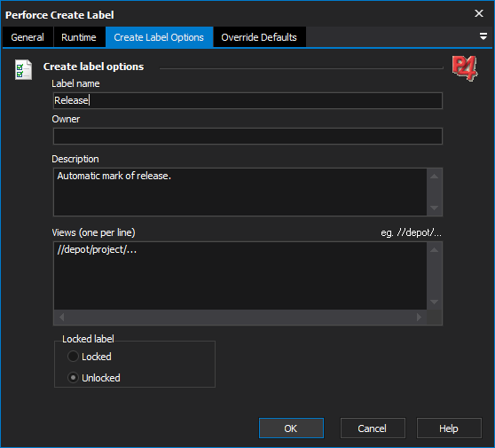
Task: Click the 'Locked label' group caption
Action: pos(88,339)
